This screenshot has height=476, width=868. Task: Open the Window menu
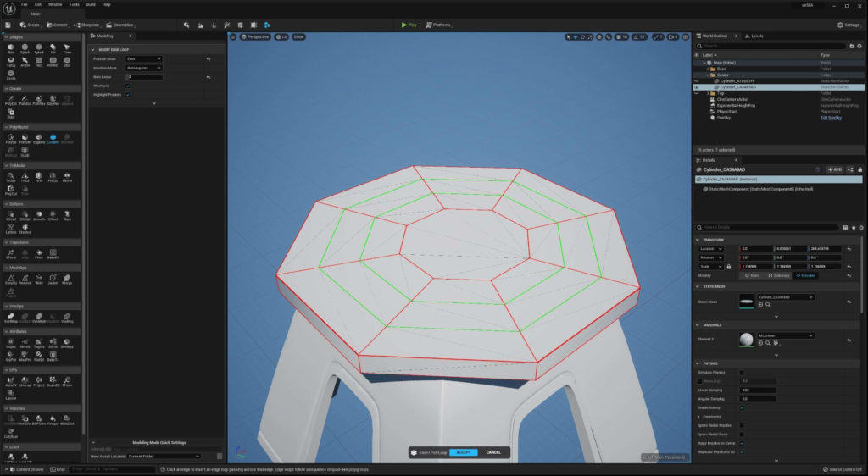pyautogui.click(x=55, y=4)
